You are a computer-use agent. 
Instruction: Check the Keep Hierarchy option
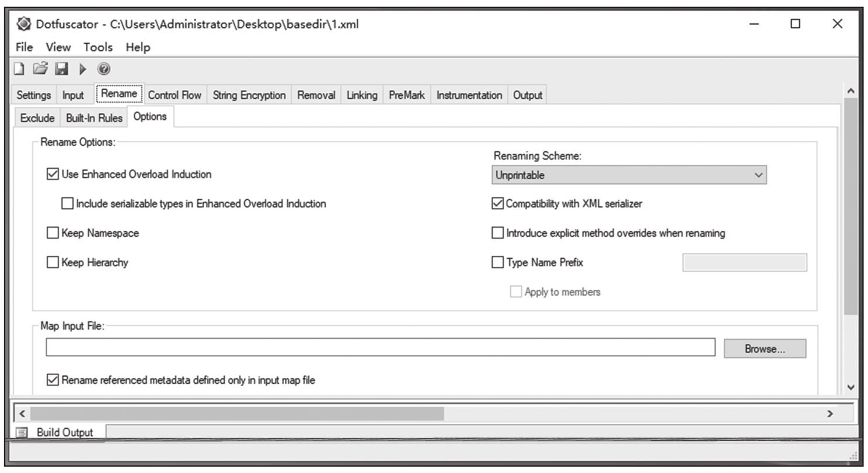point(53,262)
